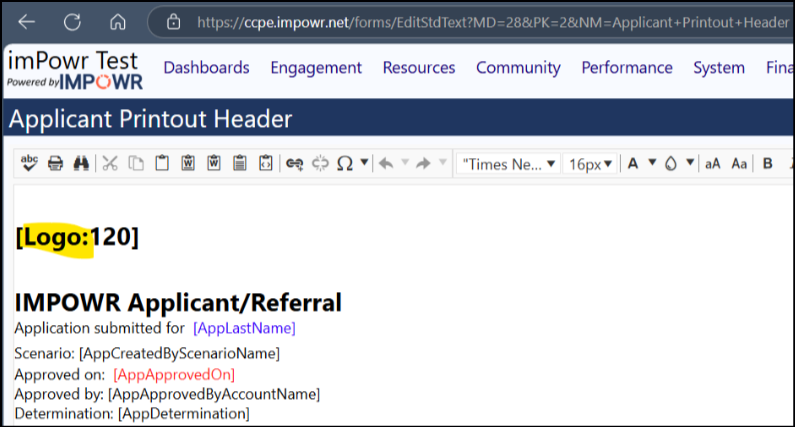The image size is (795, 427).
Task: Click the [AppCreatedByScenarioName] field text
Action: coord(179,353)
